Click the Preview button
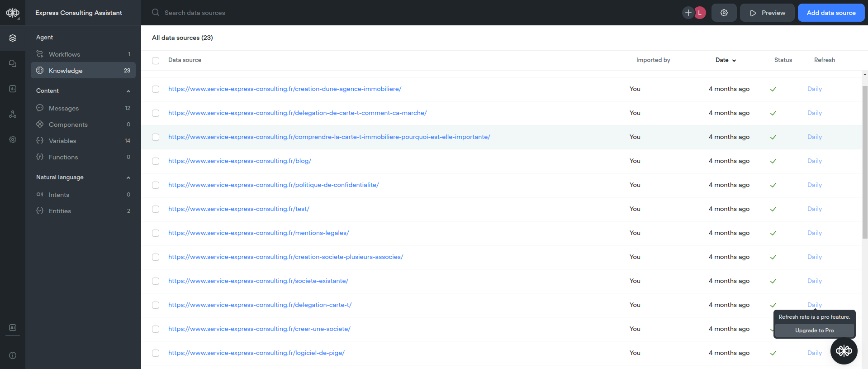 [x=767, y=13]
